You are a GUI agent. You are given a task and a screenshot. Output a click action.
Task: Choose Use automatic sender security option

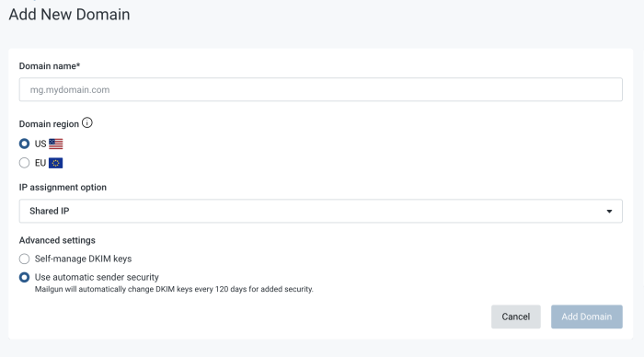pyautogui.click(x=24, y=277)
